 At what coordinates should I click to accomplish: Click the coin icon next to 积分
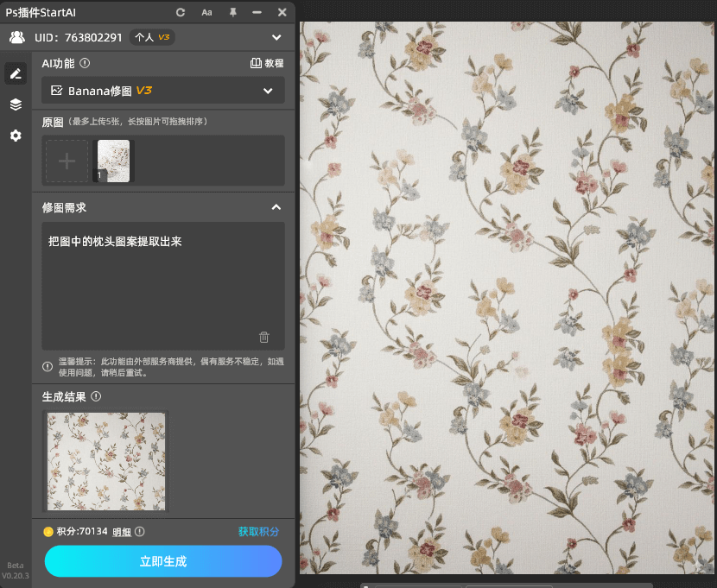tap(49, 532)
